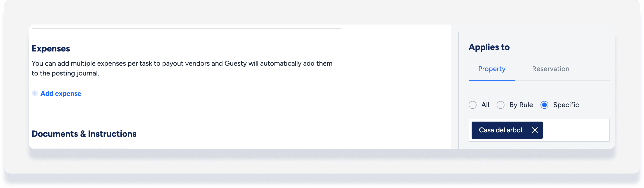
Task: Click the Add expense link
Action: pos(61,93)
